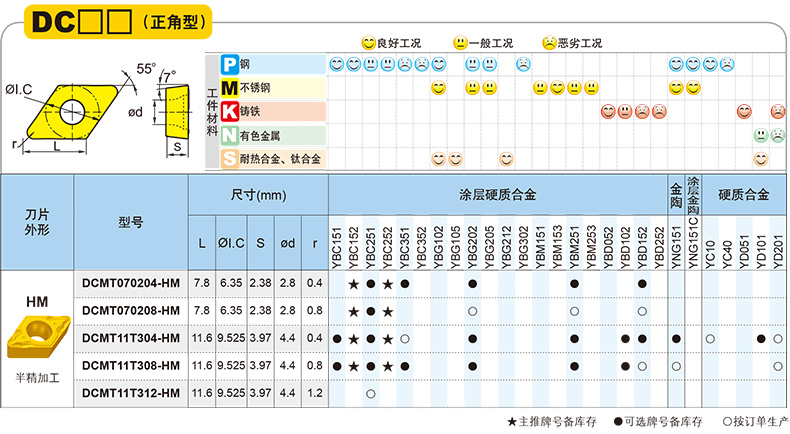Click the blue P steel material icon
The height and width of the screenshot is (434, 790).
(x=229, y=64)
